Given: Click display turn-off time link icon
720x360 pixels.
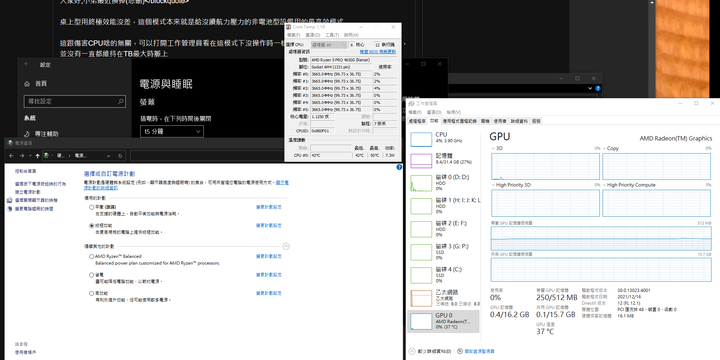Looking at the screenshot, I should coord(10,200).
